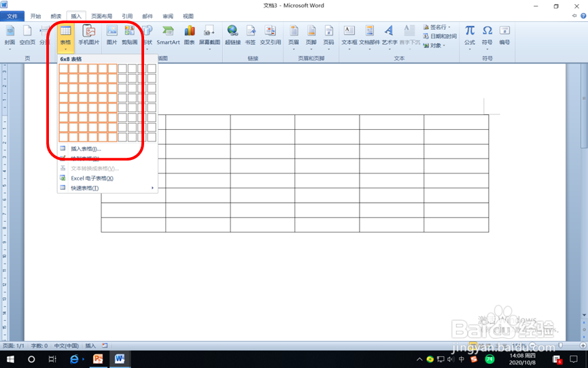Switch to the 审阅 review tab

168,16
